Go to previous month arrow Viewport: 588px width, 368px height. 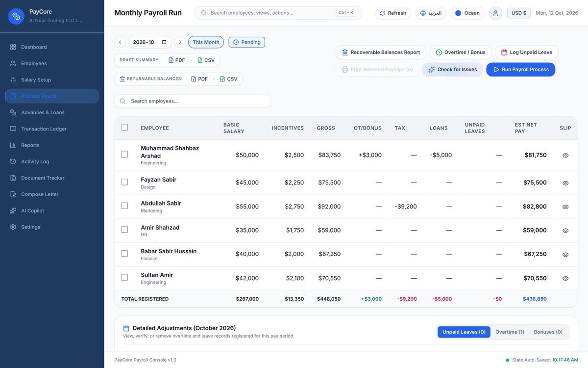120,42
